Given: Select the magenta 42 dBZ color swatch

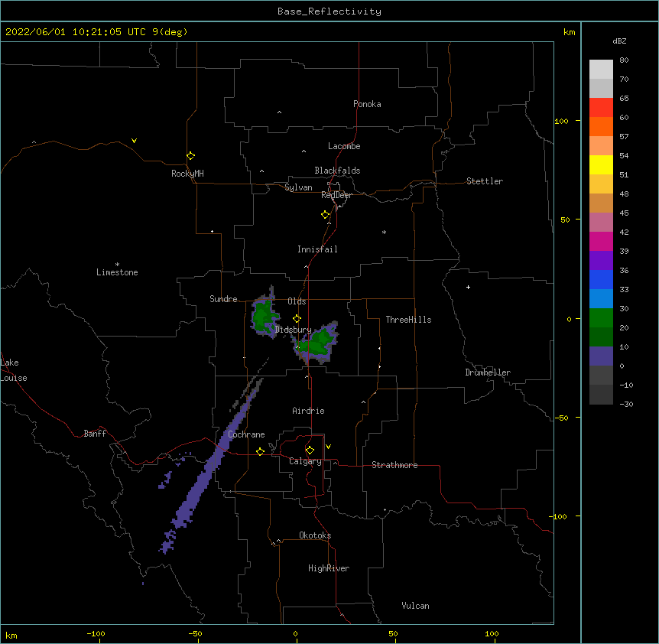Looking at the screenshot, I should point(601,241).
